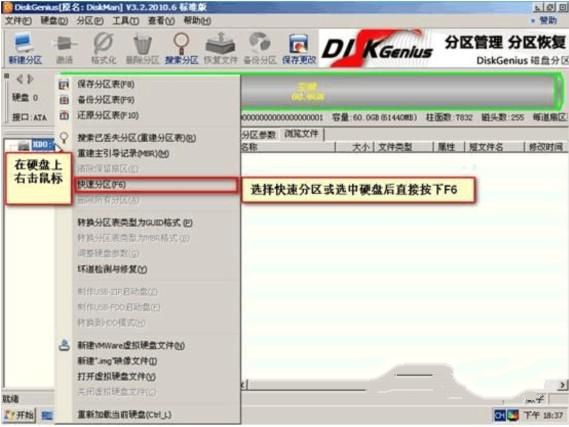The image size is (569, 427).
Task: Click the 删除分区 trash icon
Action: pyautogui.click(x=142, y=48)
